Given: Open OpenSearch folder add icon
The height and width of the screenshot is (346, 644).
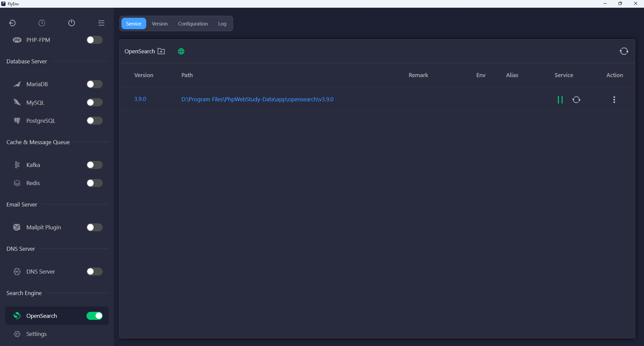Looking at the screenshot, I should 161,51.
